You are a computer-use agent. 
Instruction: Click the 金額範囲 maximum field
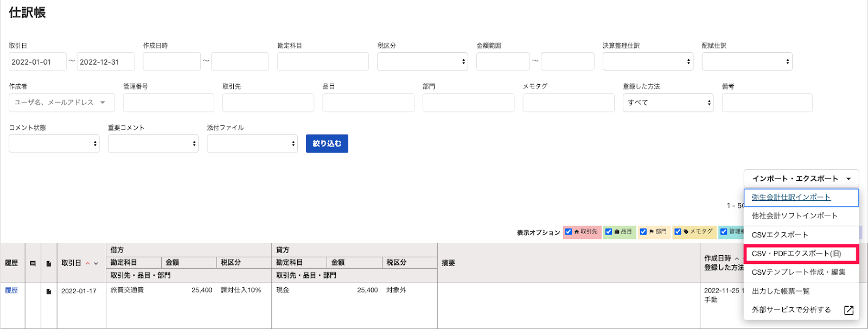pos(567,62)
